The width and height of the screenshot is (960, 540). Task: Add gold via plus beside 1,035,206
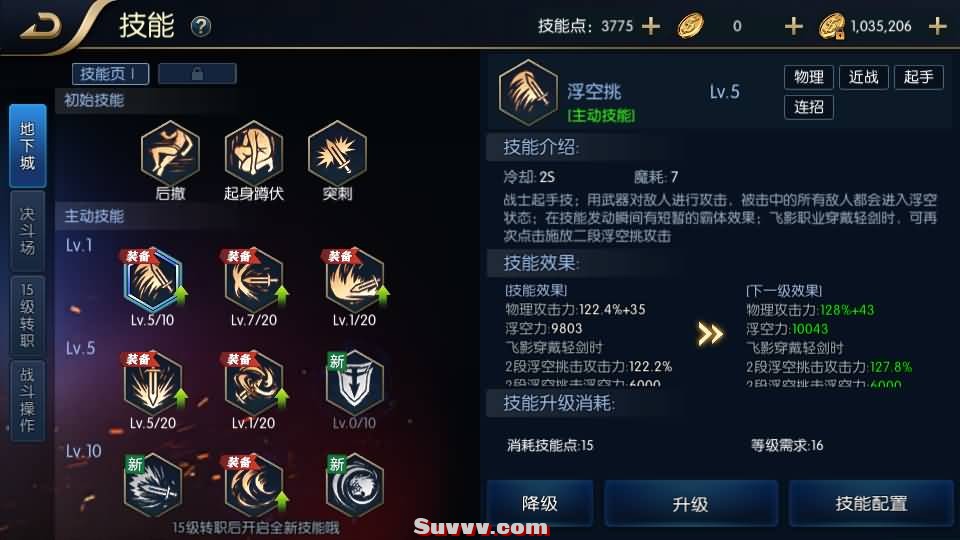[937, 26]
